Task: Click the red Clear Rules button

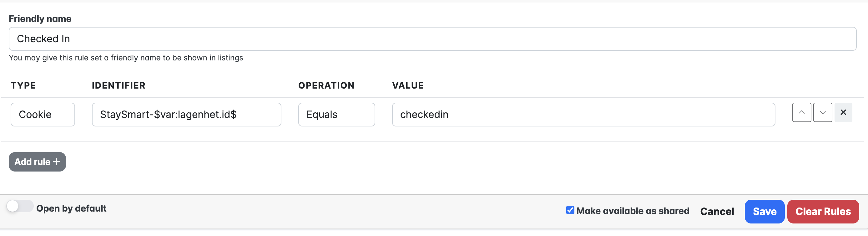Action: [x=823, y=211]
